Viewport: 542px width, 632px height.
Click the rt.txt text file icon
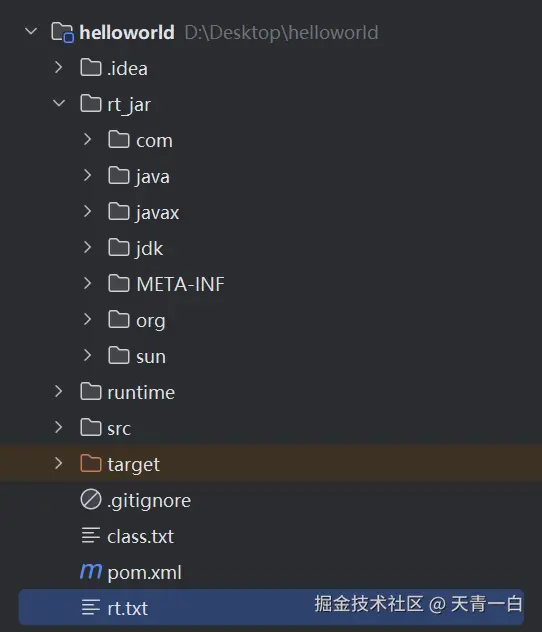pyautogui.click(x=91, y=608)
